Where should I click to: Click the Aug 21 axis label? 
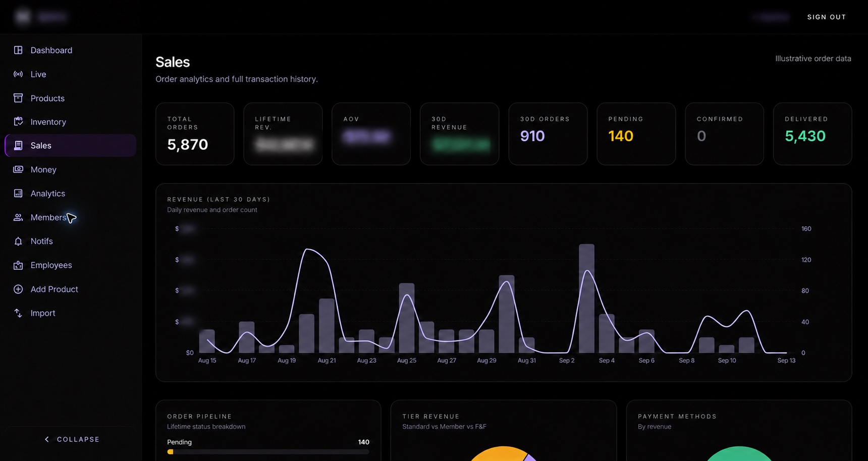pos(327,361)
